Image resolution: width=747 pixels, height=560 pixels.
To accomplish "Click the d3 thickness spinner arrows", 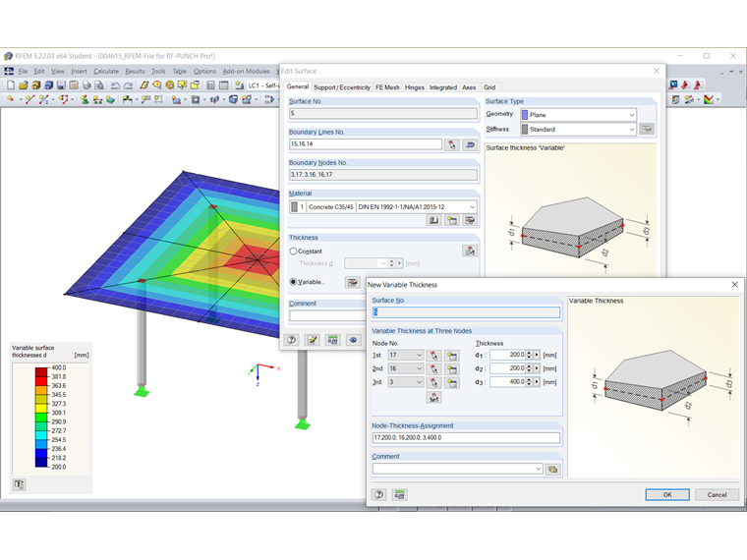I will (x=529, y=382).
